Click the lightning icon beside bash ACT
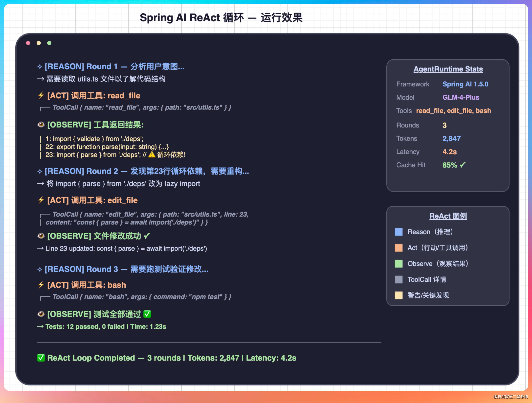532x403 pixels. [x=41, y=285]
